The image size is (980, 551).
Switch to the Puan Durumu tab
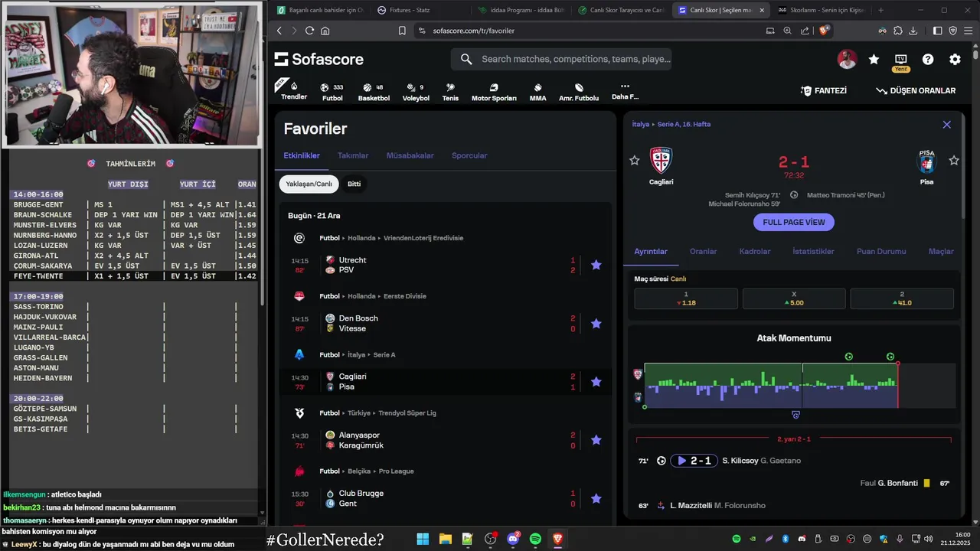tap(881, 251)
